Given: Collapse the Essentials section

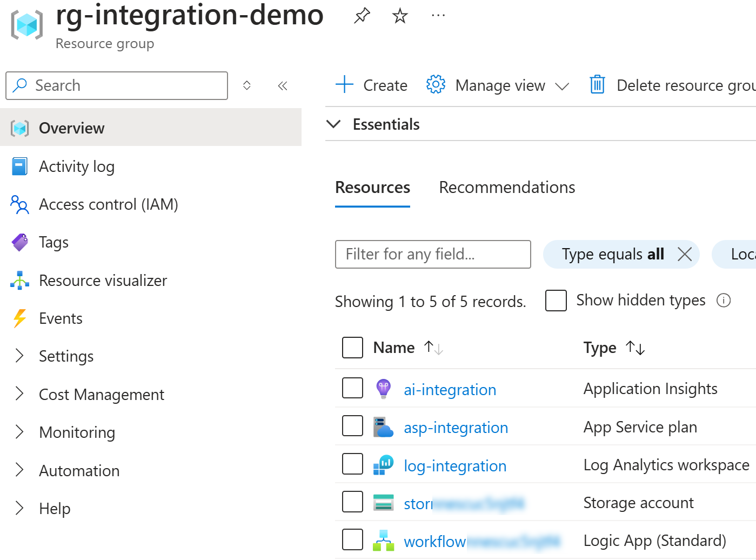Looking at the screenshot, I should tap(334, 124).
